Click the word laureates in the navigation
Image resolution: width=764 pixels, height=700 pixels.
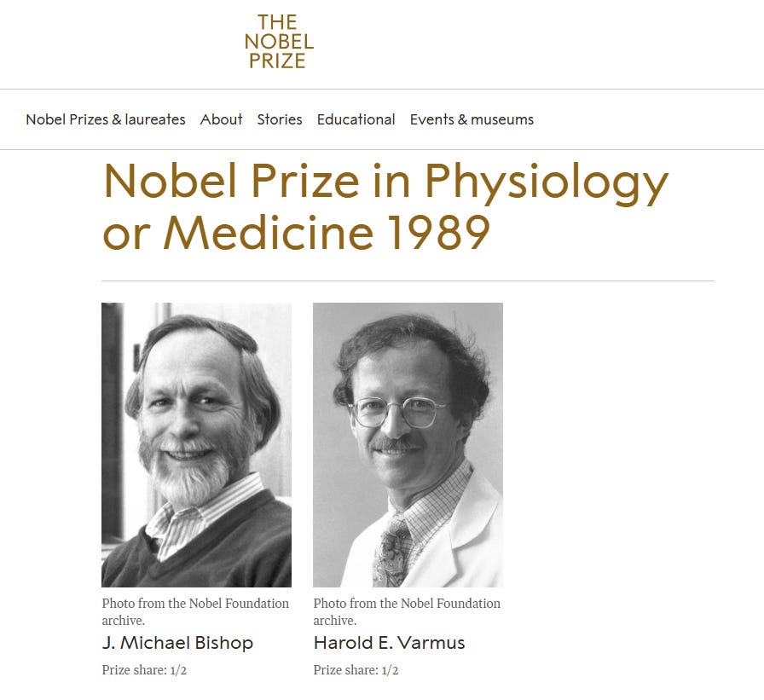(155, 119)
